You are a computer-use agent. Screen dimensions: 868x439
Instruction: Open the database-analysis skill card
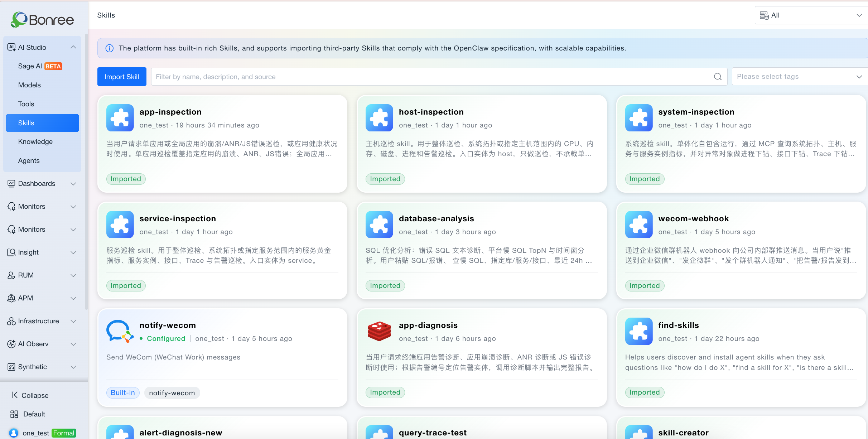[x=482, y=251]
